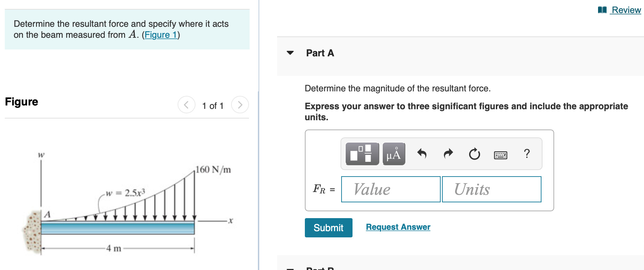Redo the answer edit
The height and width of the screenshot is (270, 644).
(448, 154)
